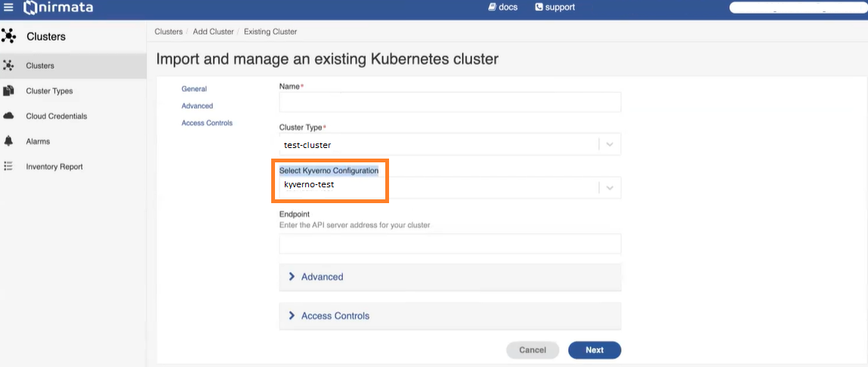Click the Alarms bell icon
Image resolution: width=868 pixels, height=367 pixels.
pos(8,141)
